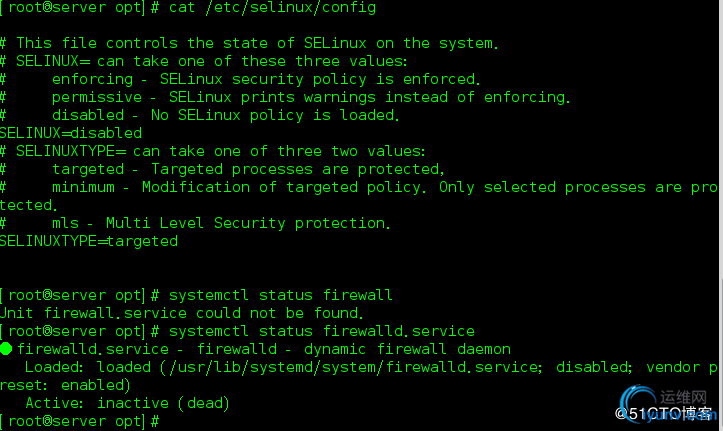Click the 'mls - Multi Level Security' line
This screenshot has width=723, height=431.
click(x=196, y=223)
